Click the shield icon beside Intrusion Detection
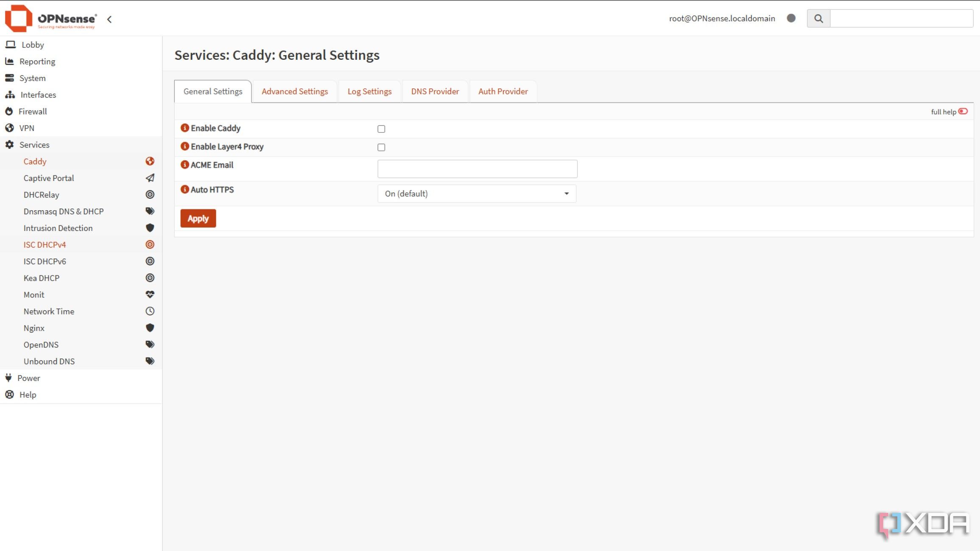The image size is (980, 551). pos(150,228)
